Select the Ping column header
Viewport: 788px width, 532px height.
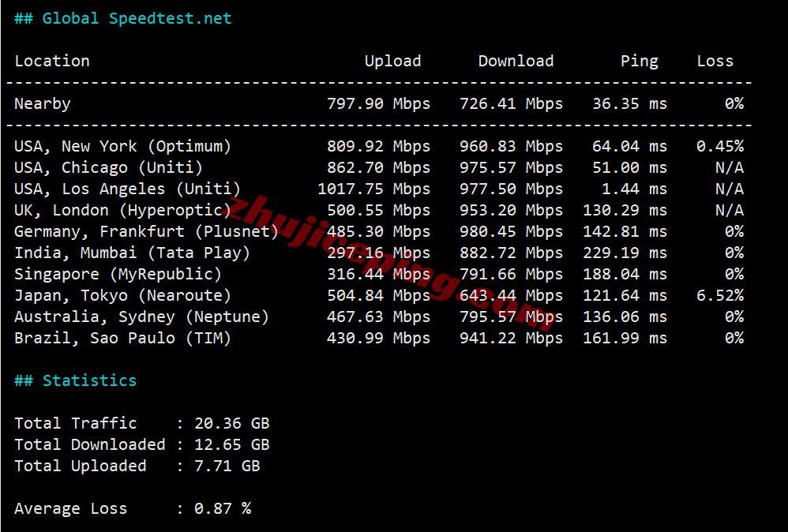point(640,62)
